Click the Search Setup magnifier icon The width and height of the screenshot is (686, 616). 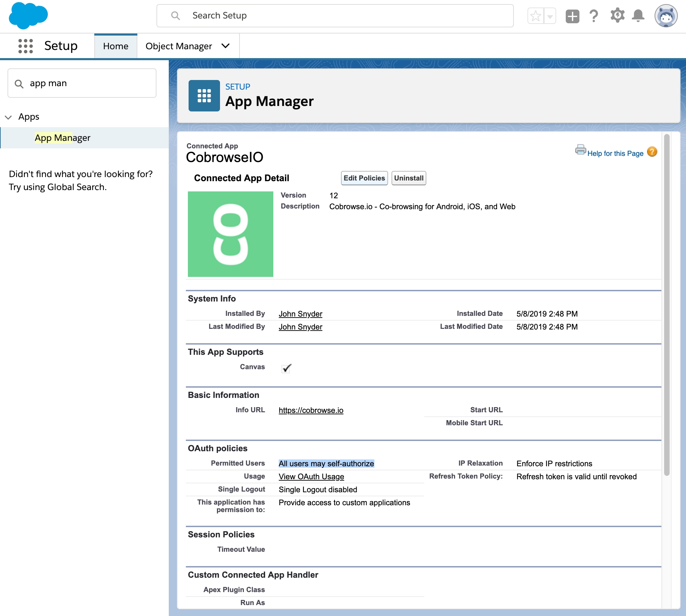point(176,16)
